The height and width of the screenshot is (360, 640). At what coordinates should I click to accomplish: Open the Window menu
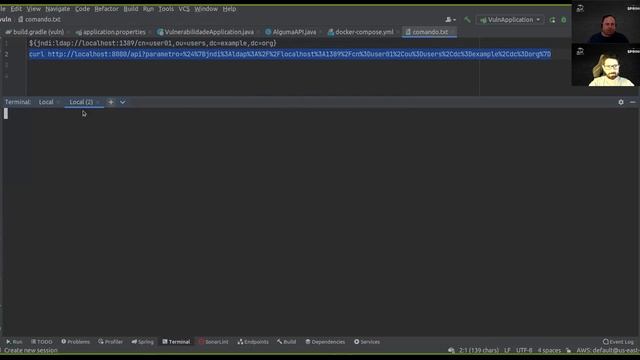pos(206,9)
